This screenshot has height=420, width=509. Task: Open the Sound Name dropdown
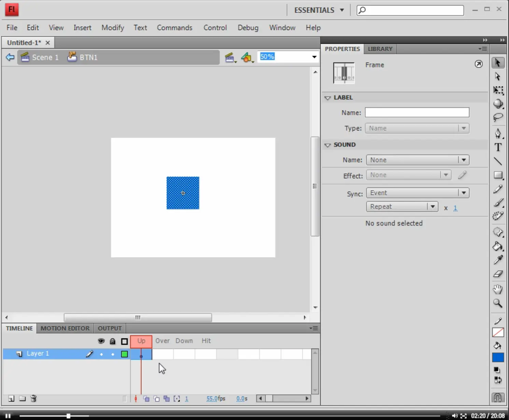coord(418,160)
